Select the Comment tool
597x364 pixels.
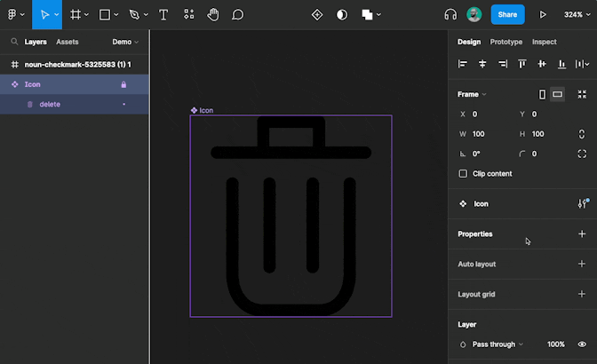pyautogui.click(x=237, y=15)
